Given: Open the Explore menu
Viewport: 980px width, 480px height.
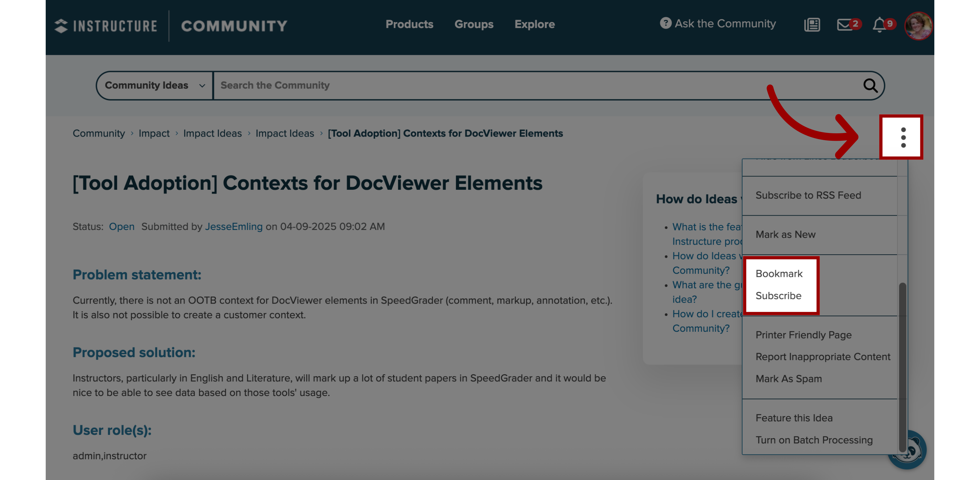Looking at the screenshot, I should (x=534, y=24).
